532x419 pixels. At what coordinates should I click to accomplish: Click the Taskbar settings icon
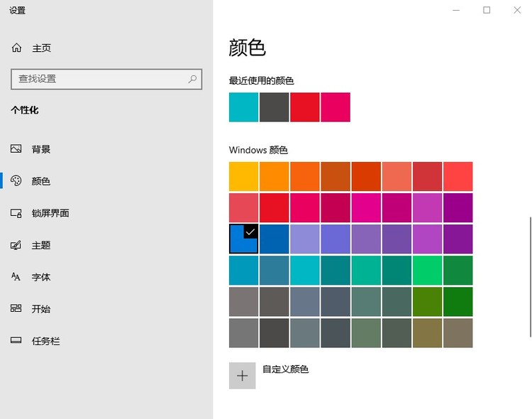(16, 341)
